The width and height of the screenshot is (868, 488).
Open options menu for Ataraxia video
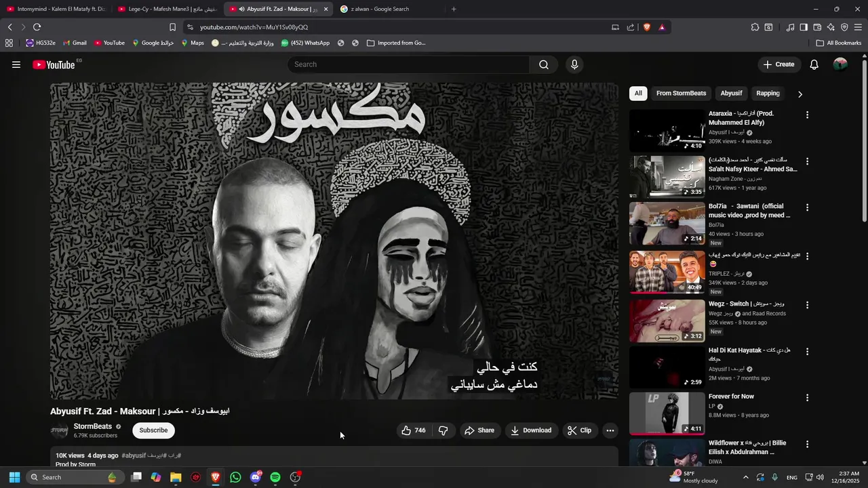click(x=807, y=115)
